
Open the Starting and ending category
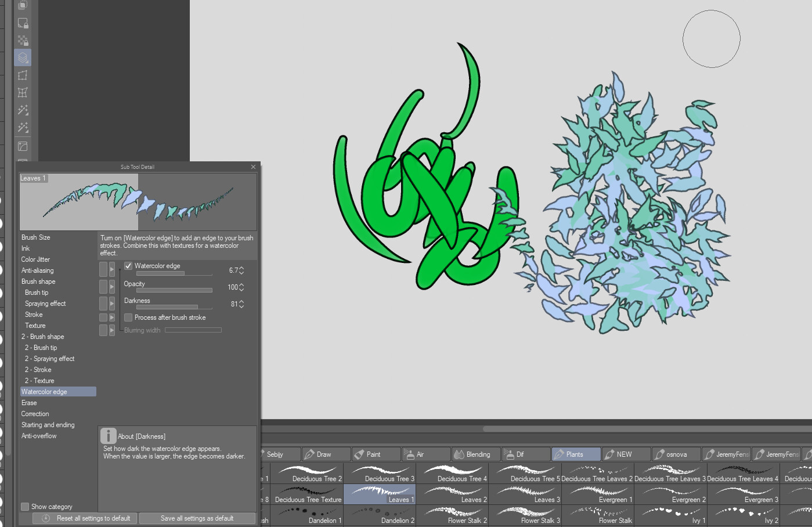(x=58, y=425)
